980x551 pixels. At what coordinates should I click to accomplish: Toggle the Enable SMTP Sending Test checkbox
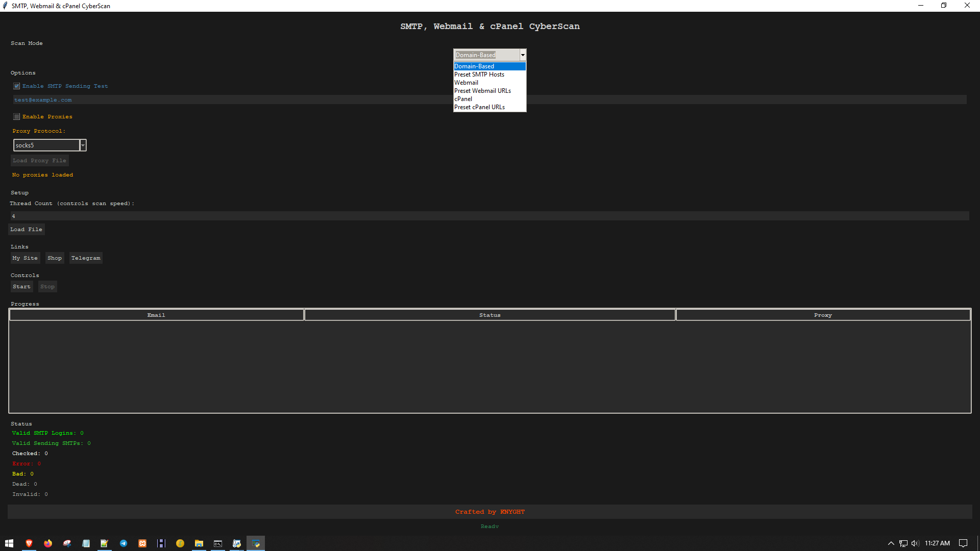tap(17, 86)
